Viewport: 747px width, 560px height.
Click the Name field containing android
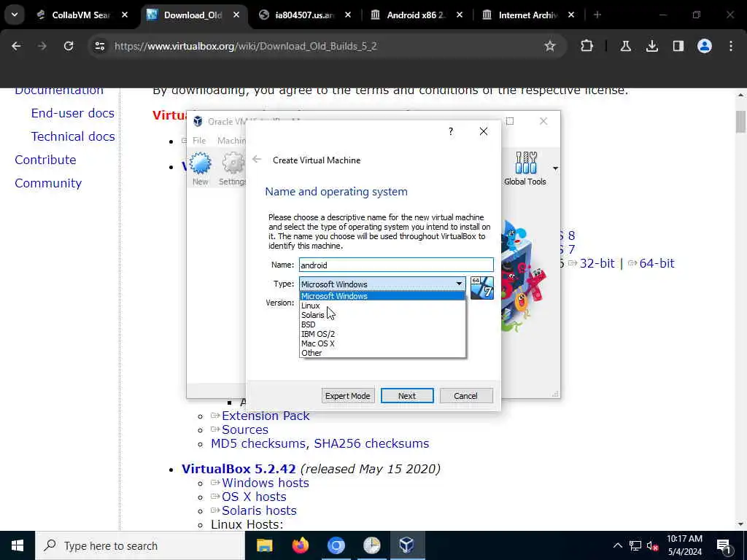pyautogui.click(x=396, y=265)
